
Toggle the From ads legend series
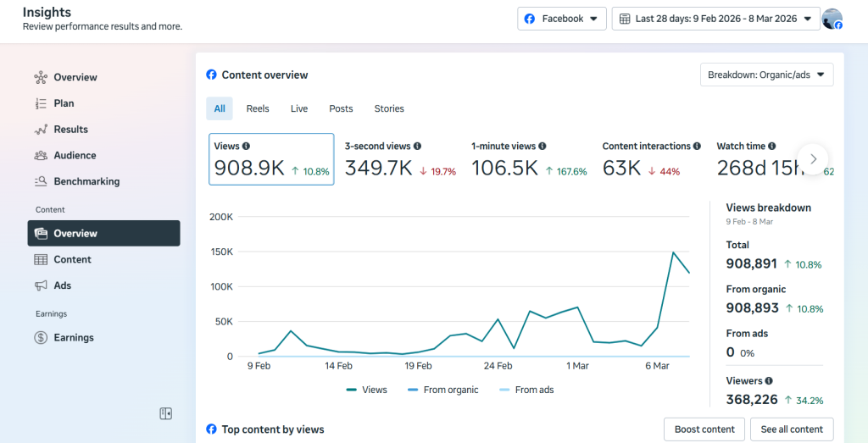pos(526,390)
